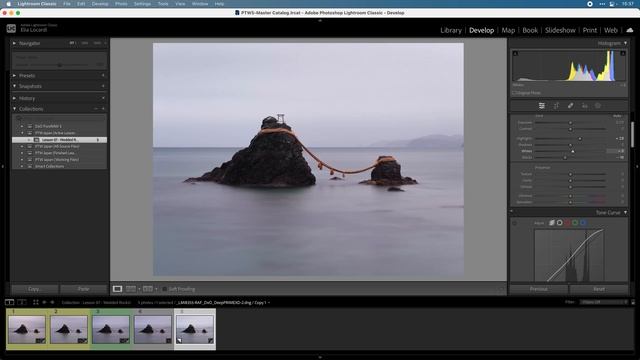Add a new collection with plus icon
Image resolution: width=640 pixels, height=360 pixels.
(x=103, y=109)
